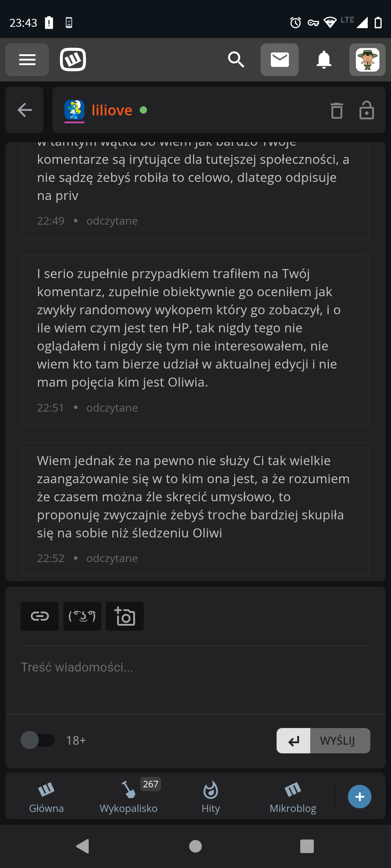
Task: Open liliove's user profile
Action: (x=112, y=110)
